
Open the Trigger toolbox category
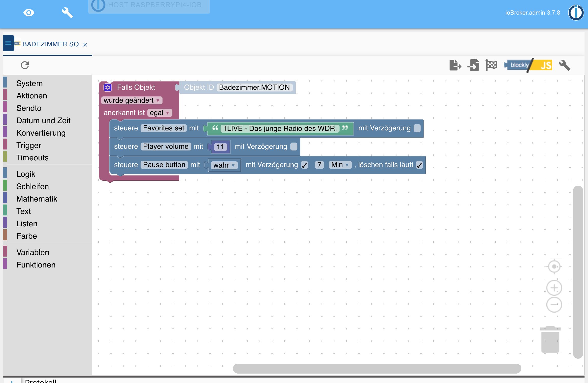coord(29,145)
